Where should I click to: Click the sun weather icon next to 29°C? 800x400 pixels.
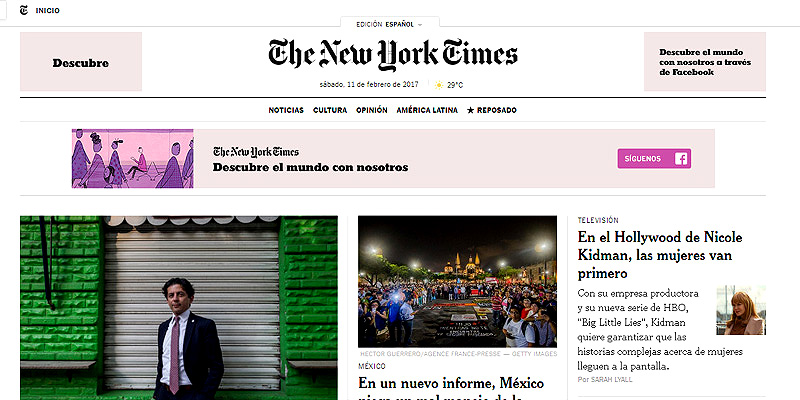(439, 85)
